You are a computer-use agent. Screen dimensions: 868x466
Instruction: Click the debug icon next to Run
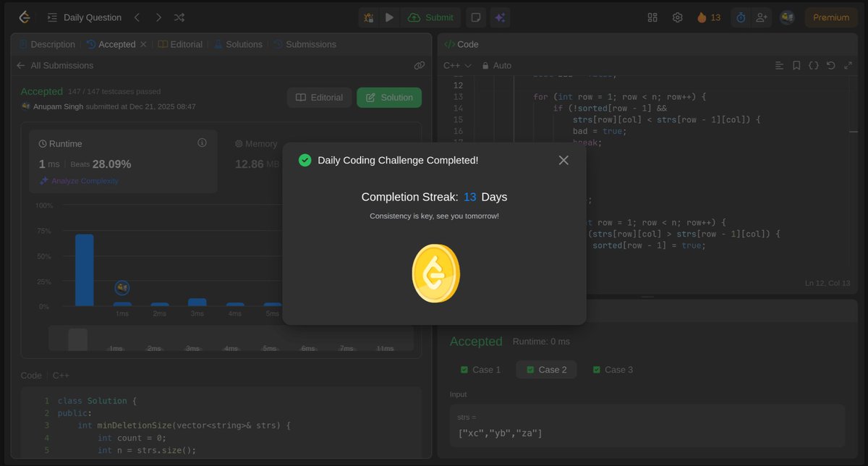coord(369,17)
